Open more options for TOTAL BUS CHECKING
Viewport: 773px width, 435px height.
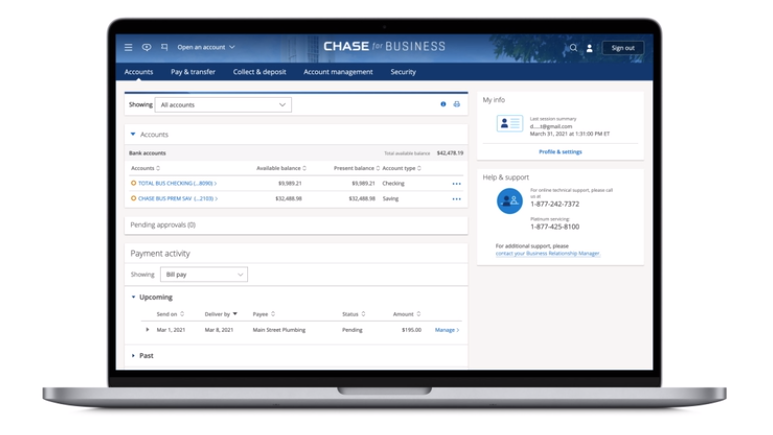click(457, 183)
